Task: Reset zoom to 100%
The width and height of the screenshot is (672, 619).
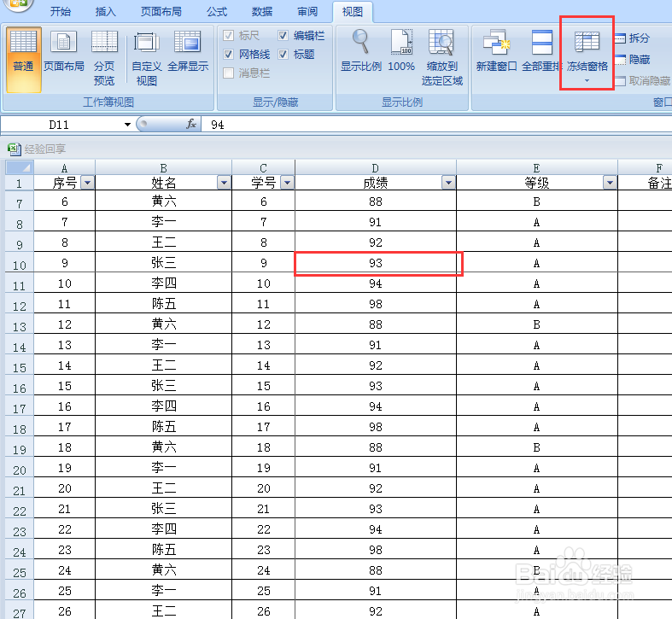Action: click(401, 52)
